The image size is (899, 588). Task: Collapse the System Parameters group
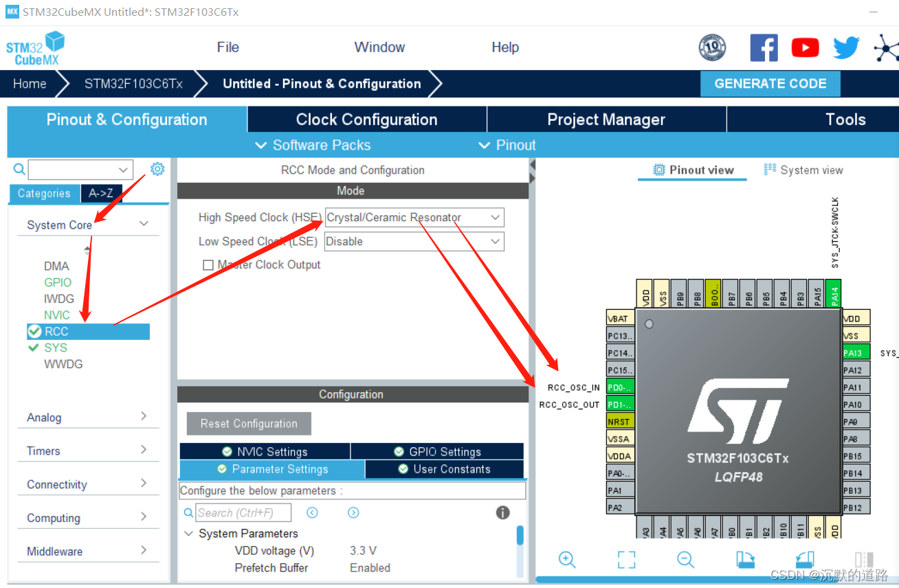pos(188,534)
